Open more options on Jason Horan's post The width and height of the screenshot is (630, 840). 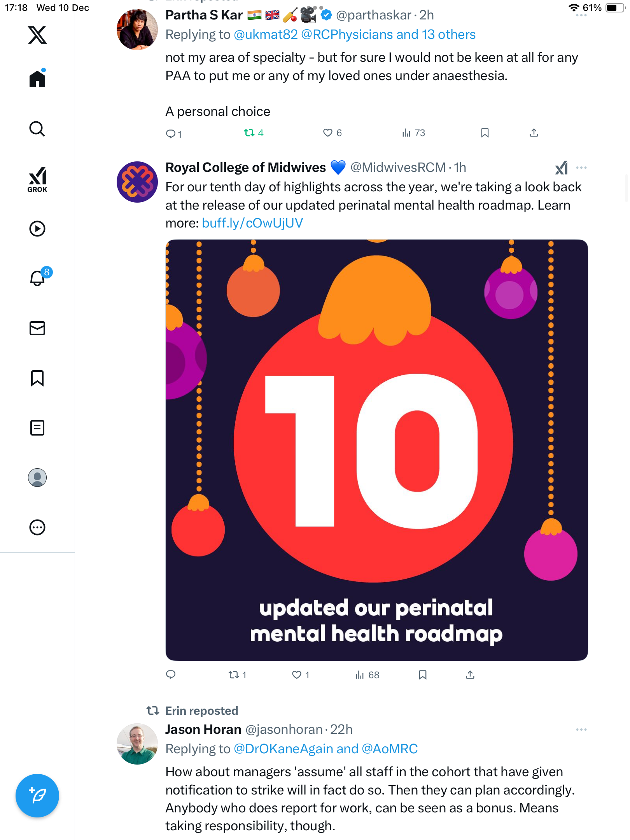[581, 730]
